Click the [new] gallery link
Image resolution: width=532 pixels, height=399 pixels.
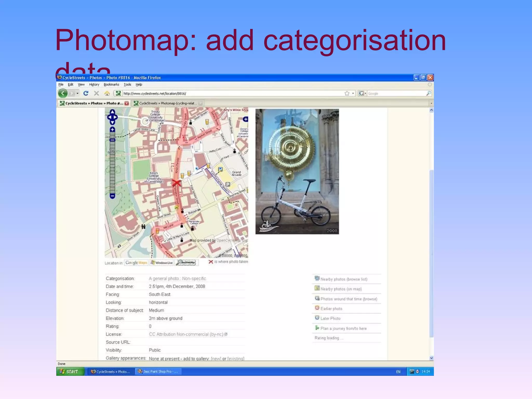(216, 359)
